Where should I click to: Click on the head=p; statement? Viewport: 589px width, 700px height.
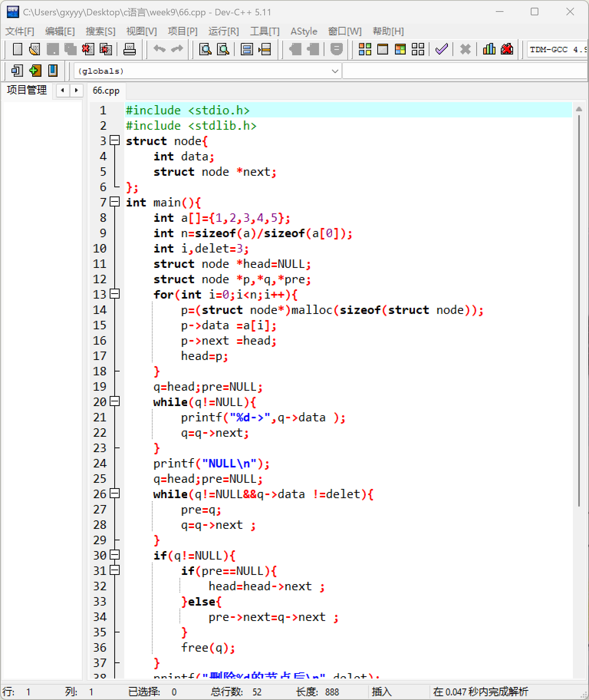(x=204, y=356)
